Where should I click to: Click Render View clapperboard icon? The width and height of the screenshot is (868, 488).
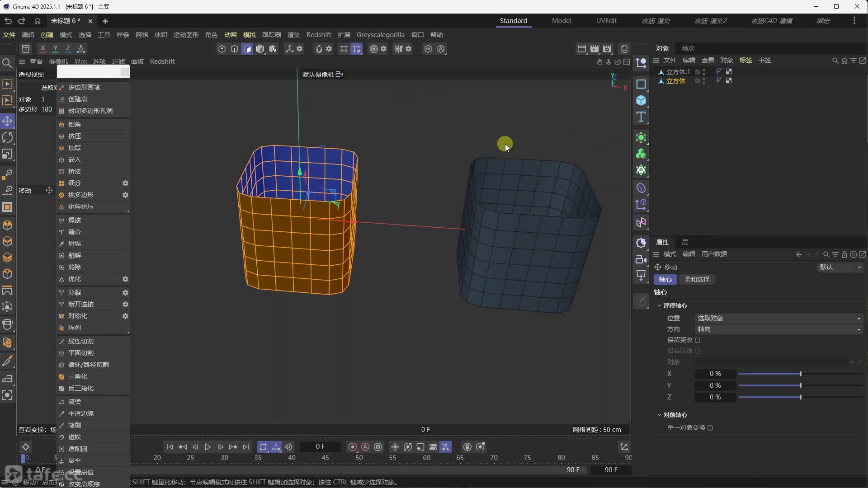pos(582,49)
